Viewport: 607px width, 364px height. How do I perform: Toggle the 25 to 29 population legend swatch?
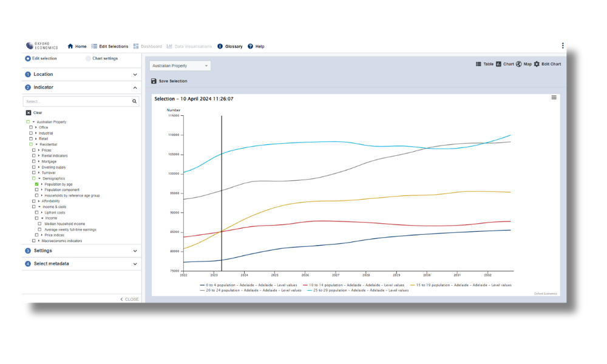tap(311, 290)
